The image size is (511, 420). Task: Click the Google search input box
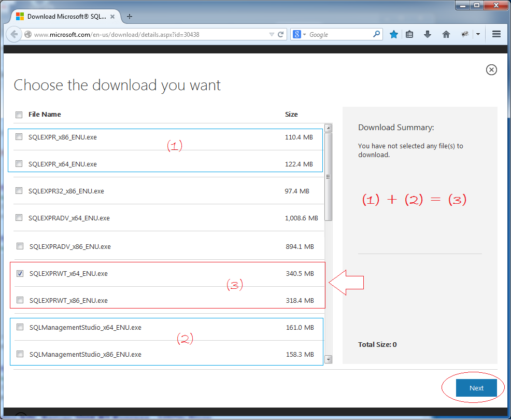[x=339, y=34]
